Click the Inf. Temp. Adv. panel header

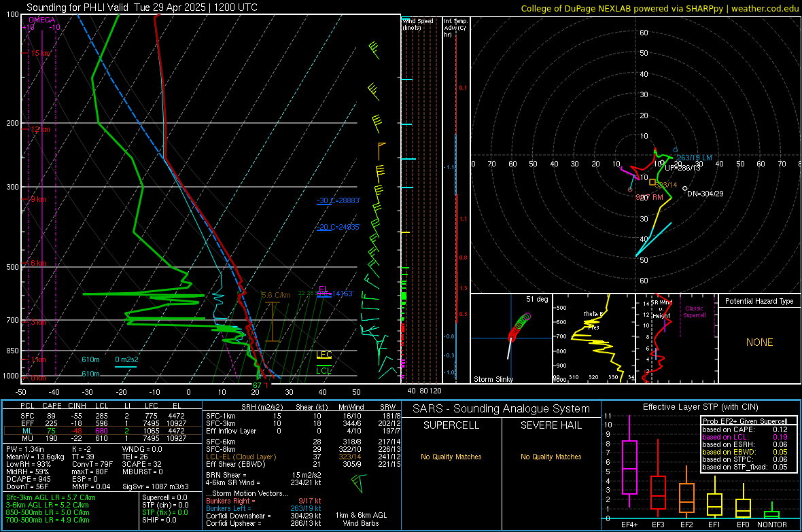pos(455,28)
